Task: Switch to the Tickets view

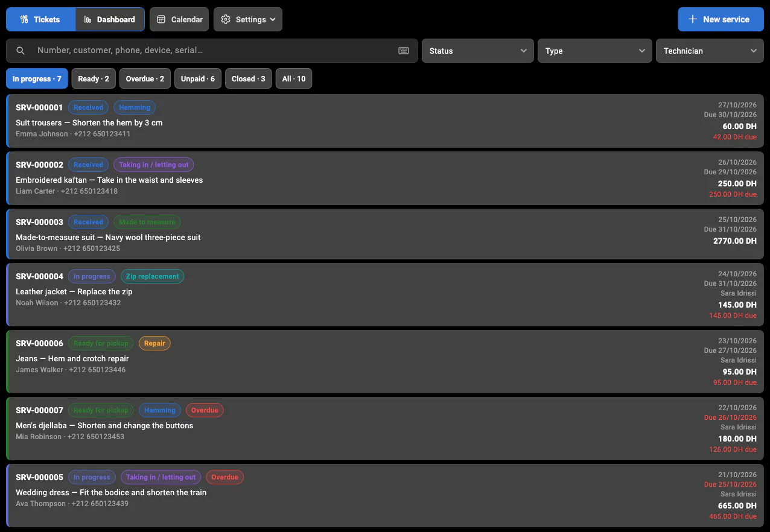Action: pos(41,19)
